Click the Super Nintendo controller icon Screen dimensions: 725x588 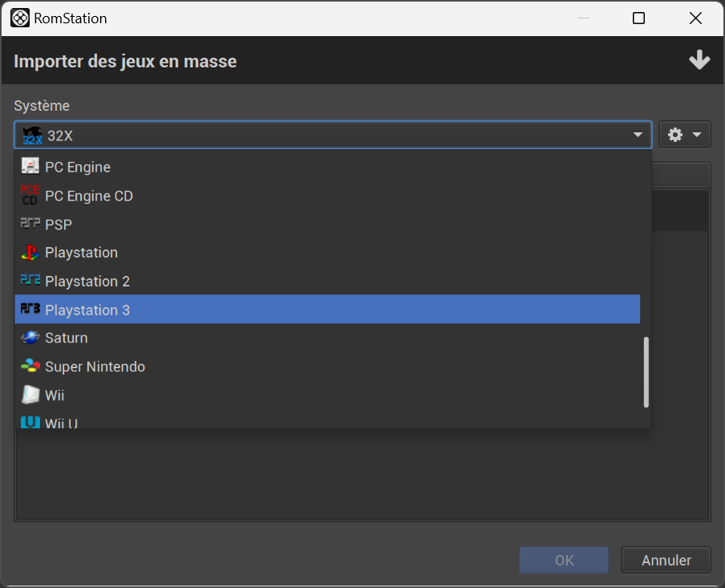29,367
